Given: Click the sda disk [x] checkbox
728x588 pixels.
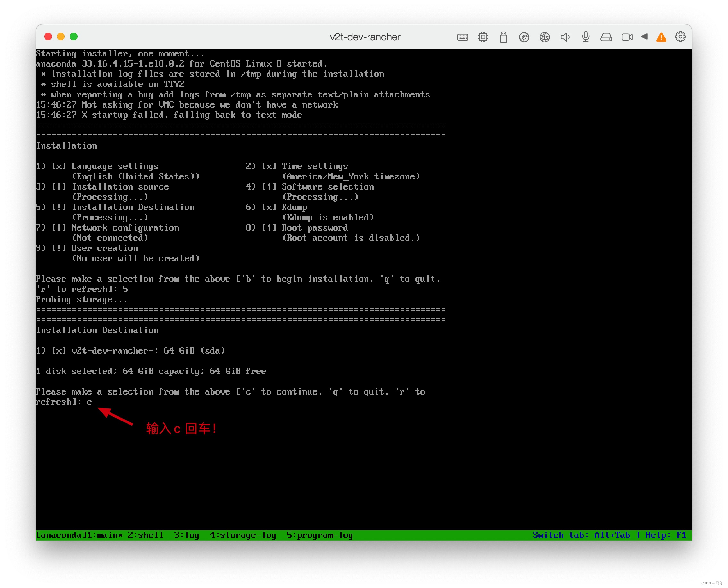Looking at the screenshot, I should tap(59, 351).
